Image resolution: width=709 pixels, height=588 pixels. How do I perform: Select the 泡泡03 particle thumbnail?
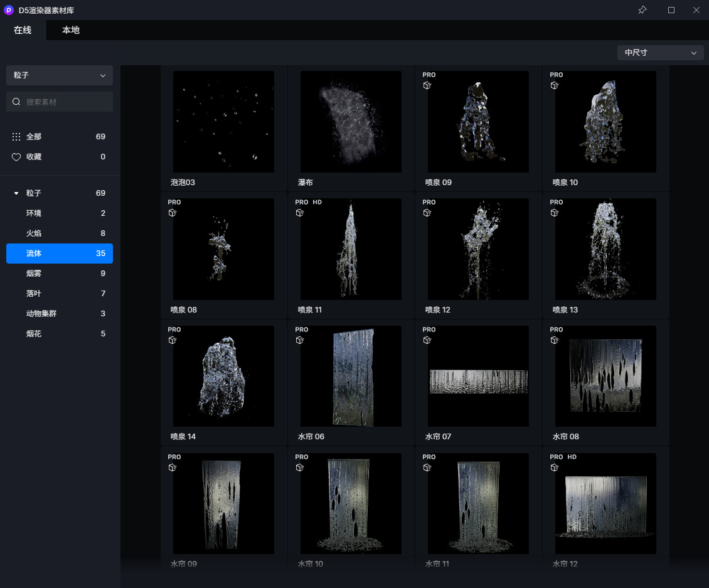(x=223, y=122)
